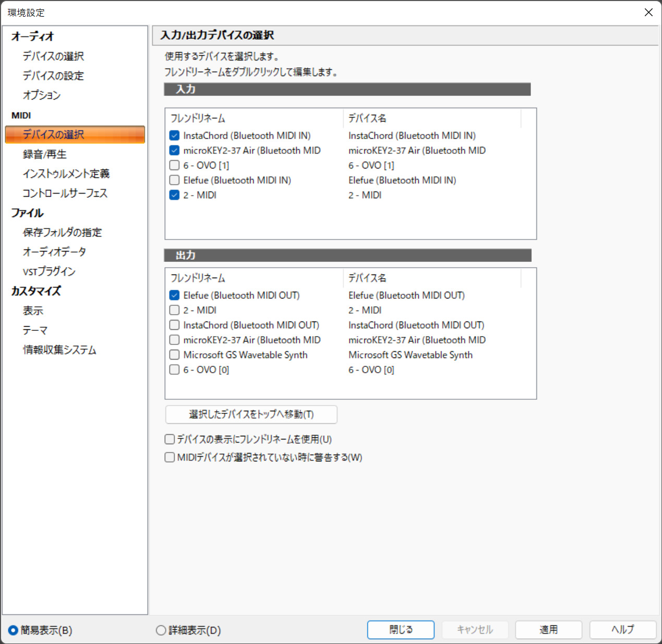The height and width of the screenshot is (644, 662).
Task: Enable Elefue (Bluetooth MIDI IN) input checkbox
Action: pos(174,180)
